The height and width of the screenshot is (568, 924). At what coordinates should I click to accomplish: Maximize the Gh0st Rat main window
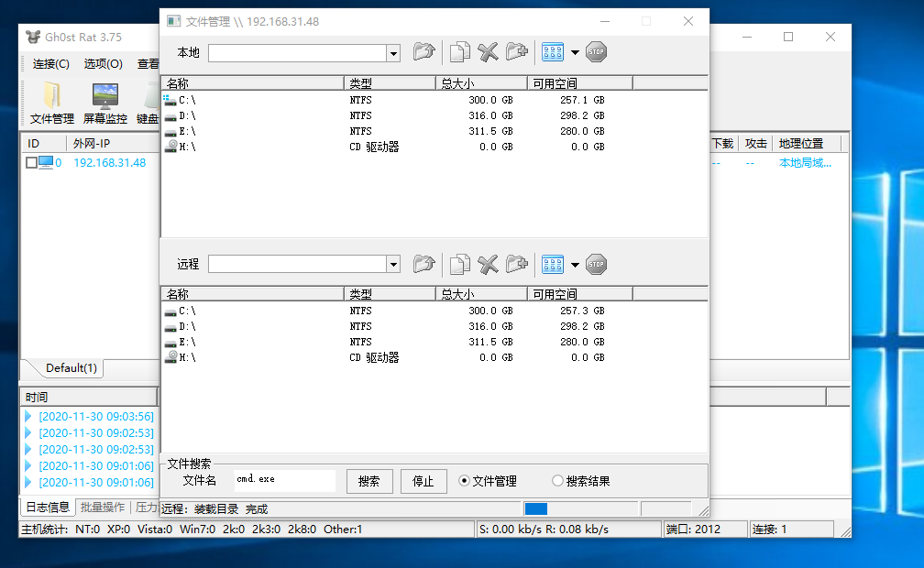[x=788, y=37]
